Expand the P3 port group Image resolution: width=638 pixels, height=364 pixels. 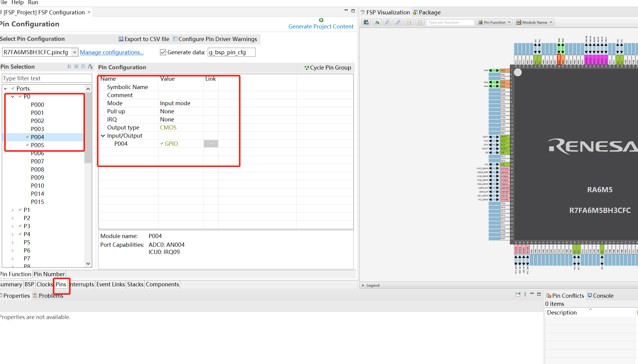(x=13, y=226)
